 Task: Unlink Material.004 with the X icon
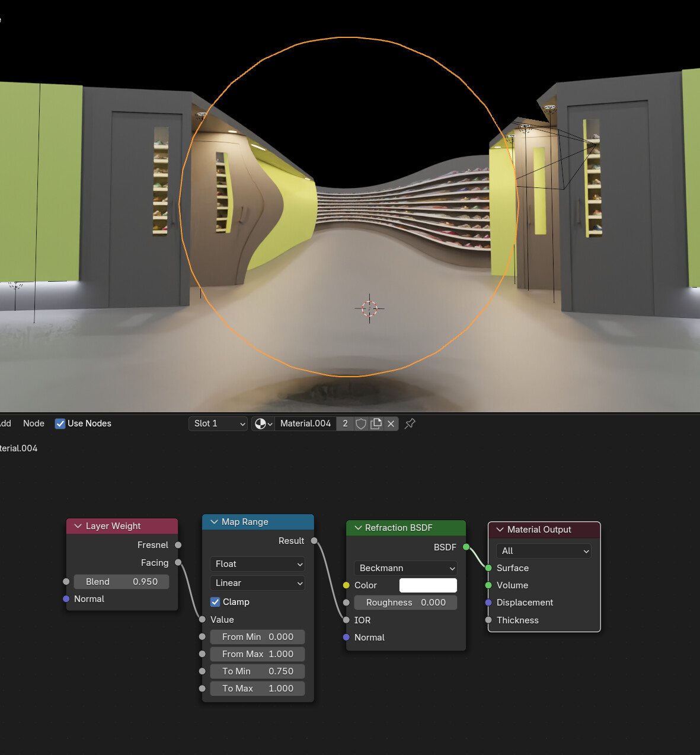[x=391, y=423]
